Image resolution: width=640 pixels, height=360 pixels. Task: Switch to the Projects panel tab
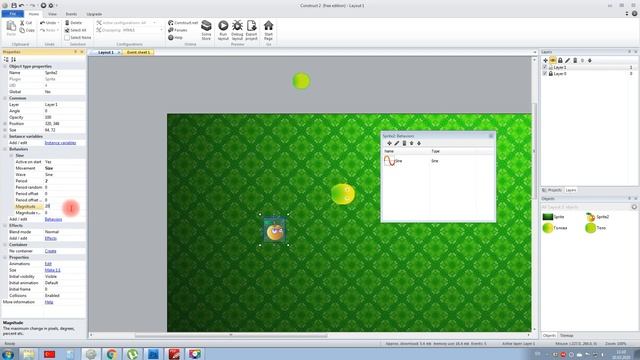552,190
